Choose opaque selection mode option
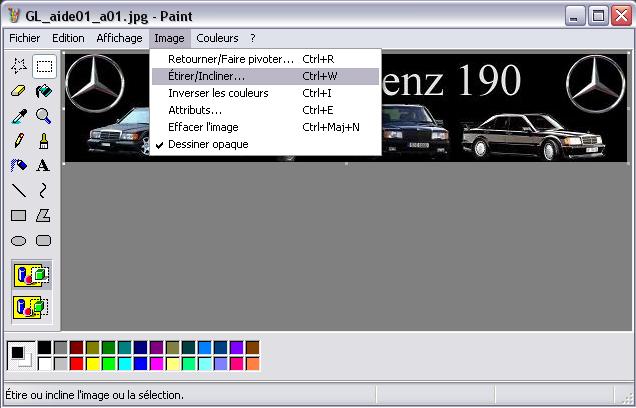 pyautogui.click(x=32, y=275)
